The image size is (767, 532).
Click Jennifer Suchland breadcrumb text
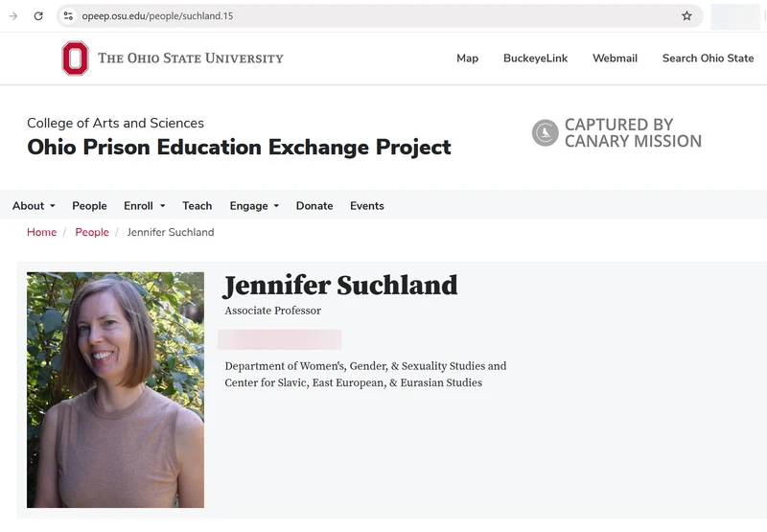[x=171, y=232]
